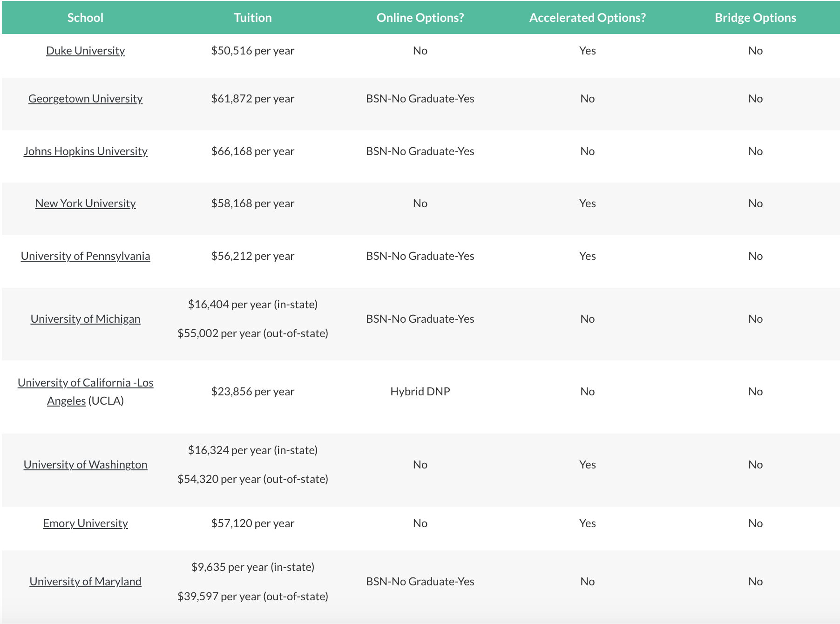Select the Bridge Options column header
840x624 pixels.
click(x=755, y=18)
